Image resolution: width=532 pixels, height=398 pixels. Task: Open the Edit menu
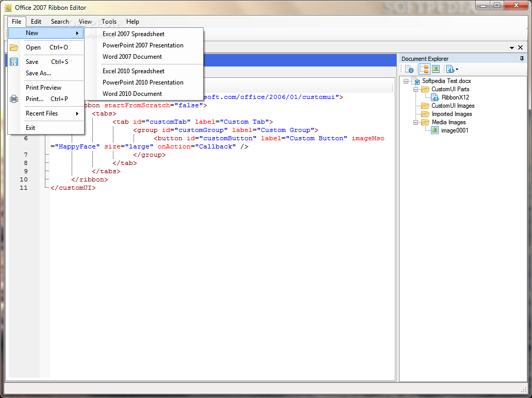pyautogui.click(x=36, y=21)
